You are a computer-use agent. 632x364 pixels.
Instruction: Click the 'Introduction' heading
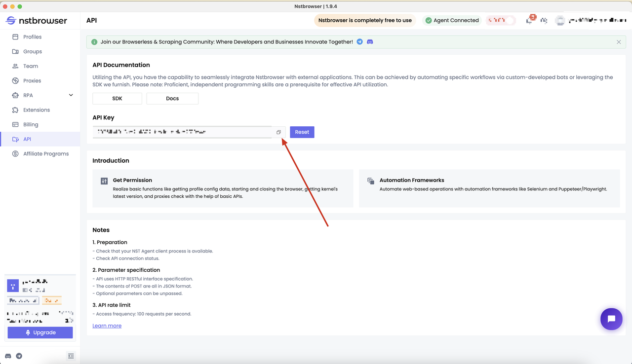[x=111, y=161]
